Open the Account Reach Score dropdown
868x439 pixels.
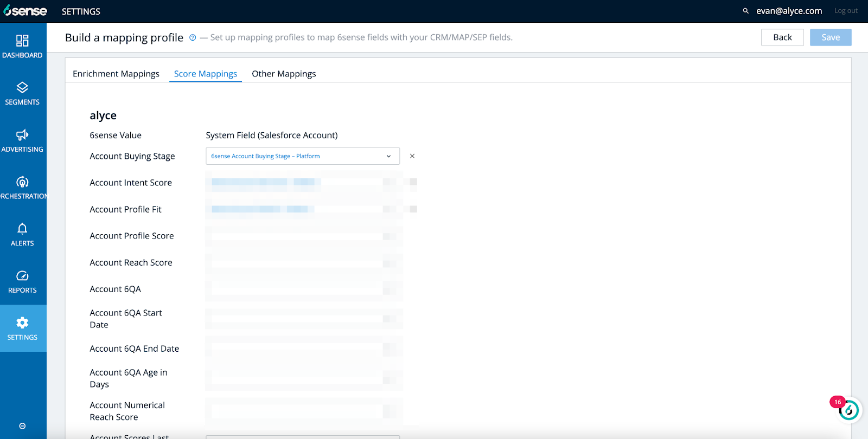pyautogui.click(x=303, y=262)
